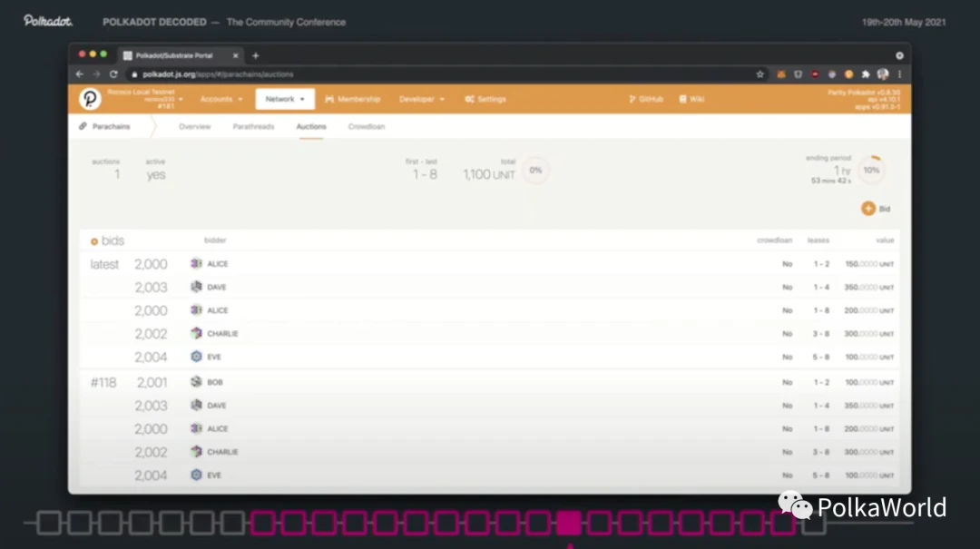Click Eve's identicon in the latest bids group
Viewport: 980px width, 549px height.
[x=196, y=357]
